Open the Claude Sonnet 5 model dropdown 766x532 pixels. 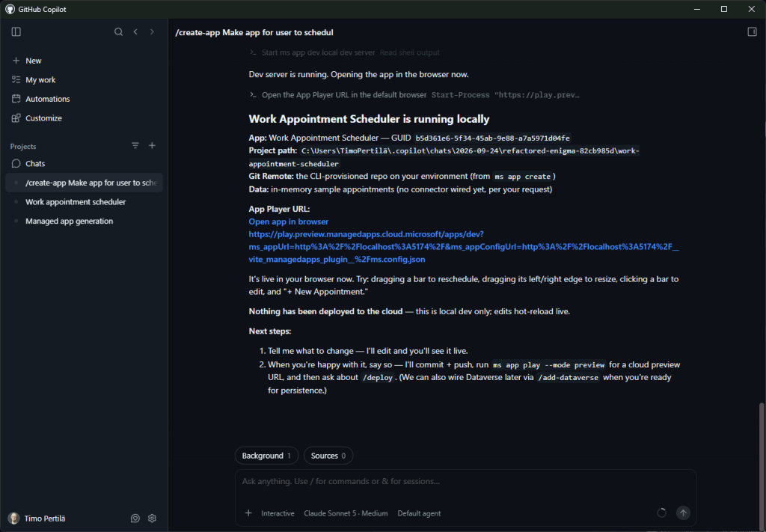(346, 513)
